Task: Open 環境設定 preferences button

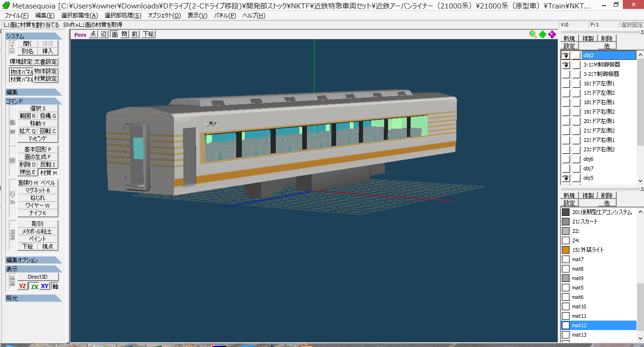Action: click(x=21, y=62)
